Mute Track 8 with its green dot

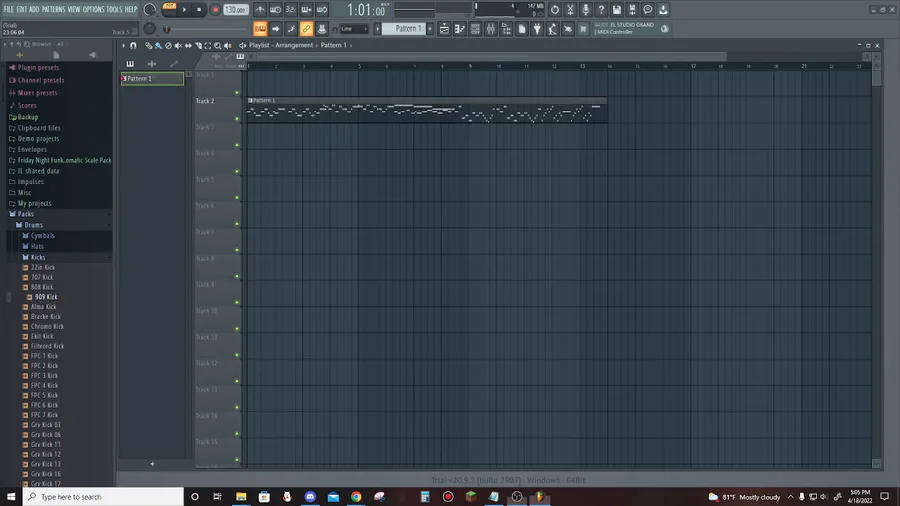[x=237, y=276]
